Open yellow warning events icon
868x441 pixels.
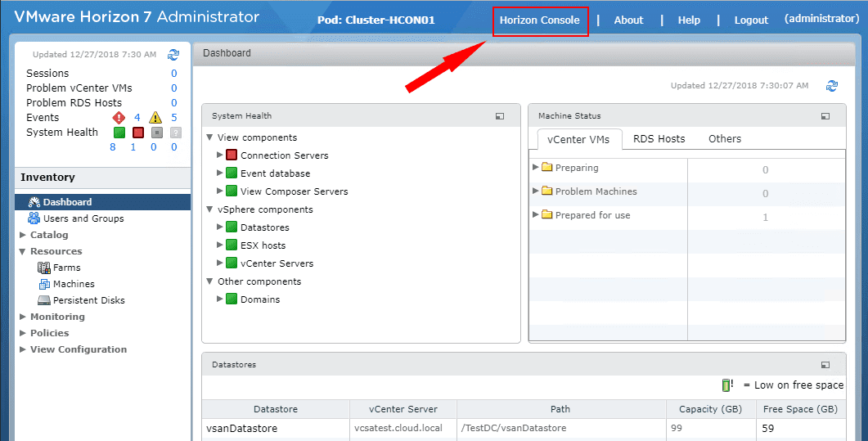click(155, 117)
